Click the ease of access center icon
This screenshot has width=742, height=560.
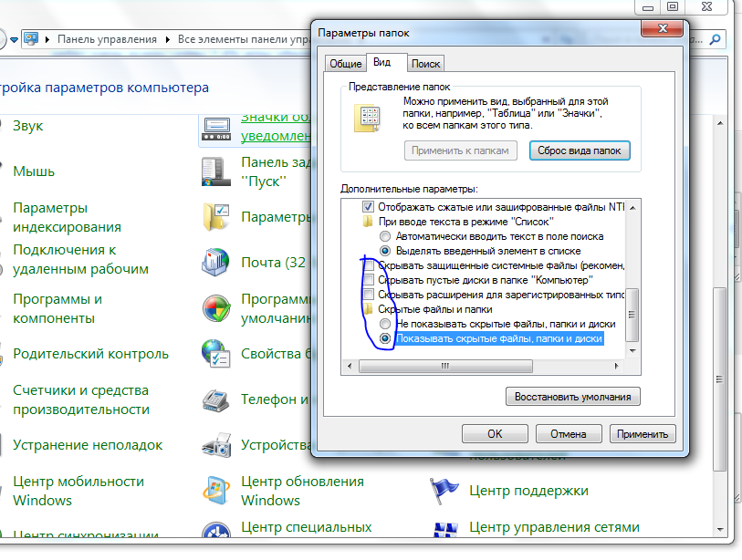click(216, 530)
